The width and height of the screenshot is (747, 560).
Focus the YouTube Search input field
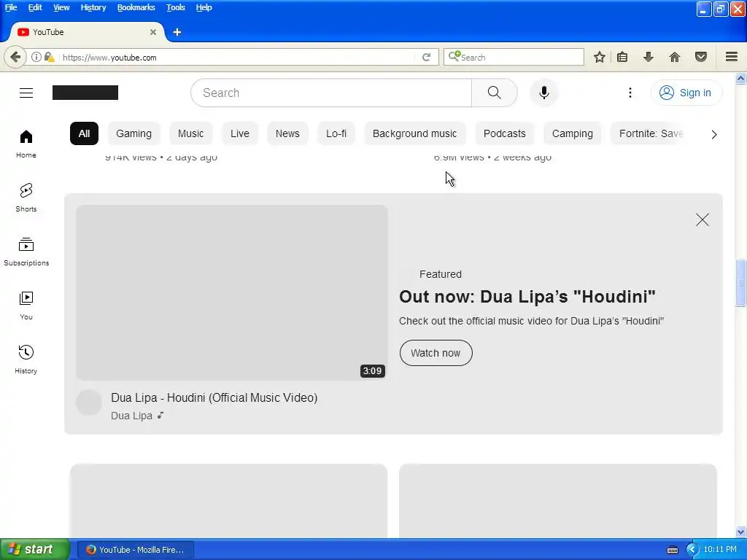[330, 93]
